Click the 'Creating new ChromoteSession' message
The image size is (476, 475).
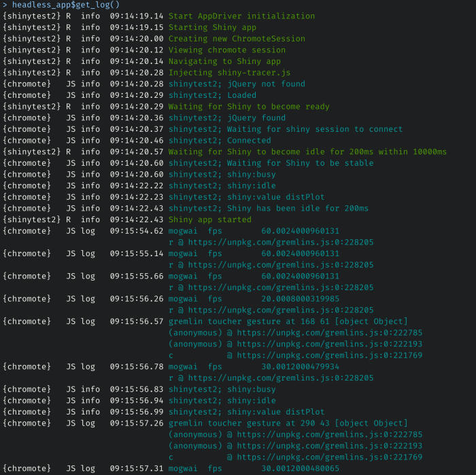tap(237, 39)
